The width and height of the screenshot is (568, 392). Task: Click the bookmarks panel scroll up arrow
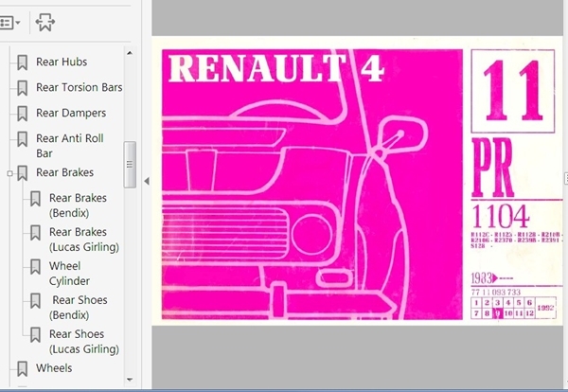[x=130, y=53]
